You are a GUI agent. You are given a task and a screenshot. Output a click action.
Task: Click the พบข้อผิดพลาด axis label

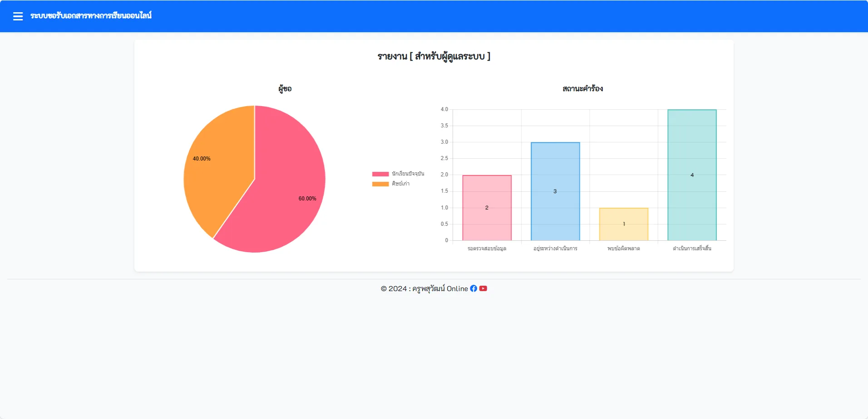click(624, 248)
